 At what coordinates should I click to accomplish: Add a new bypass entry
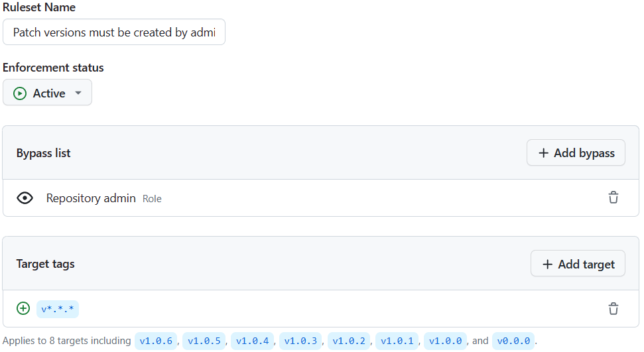coord(576,152)
